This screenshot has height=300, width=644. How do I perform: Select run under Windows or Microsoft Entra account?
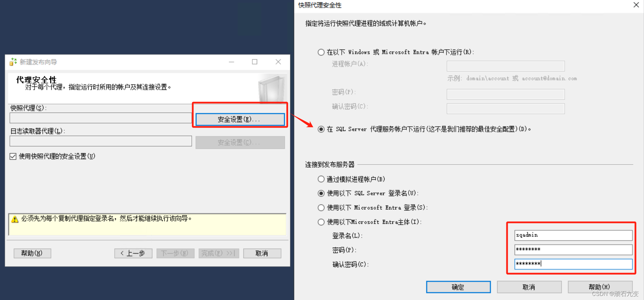coord(321,52)
